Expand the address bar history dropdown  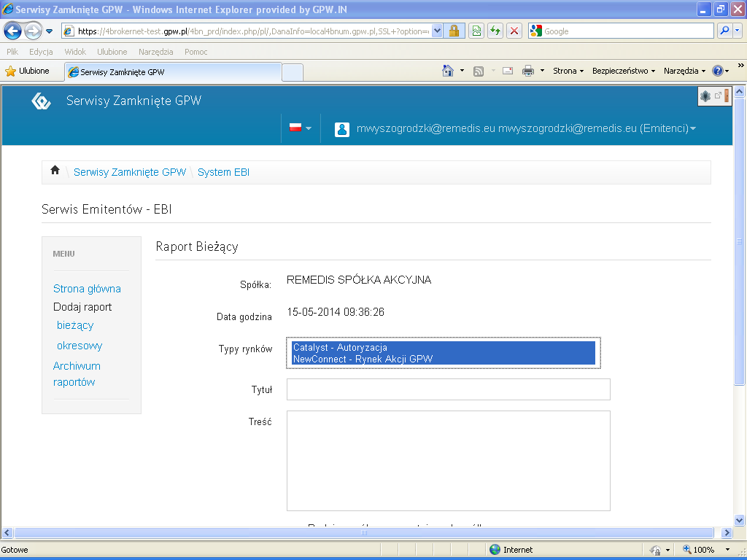(x=437, y=31)
